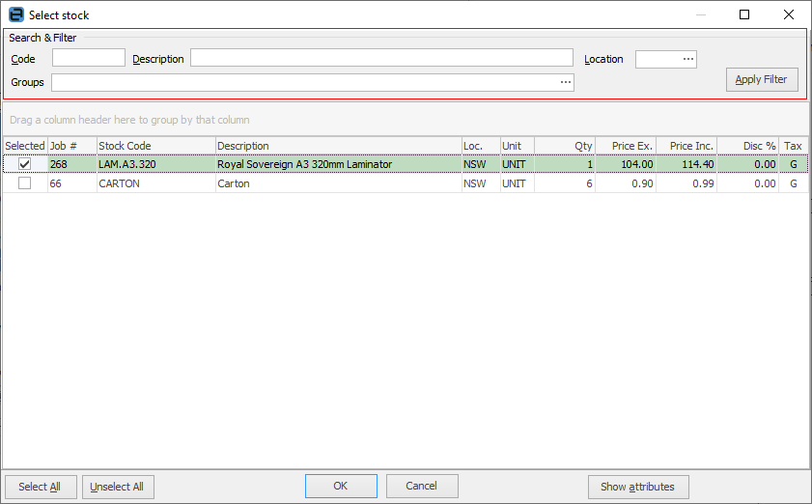
Task: Click the Qty 1 cell in laminator row
Action: coord(565,164)
